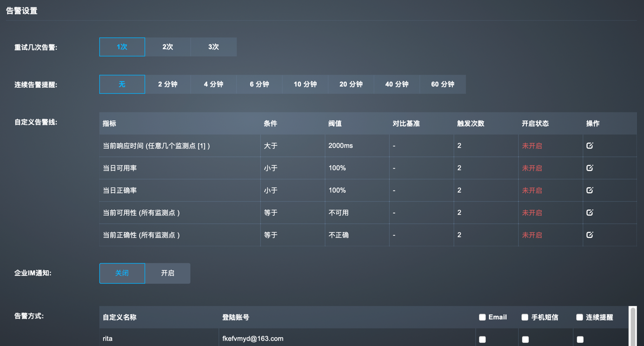Click 未开启 status for 当前正确性 row
This screenshot has width=644, height=346.
tap(532, 235)
